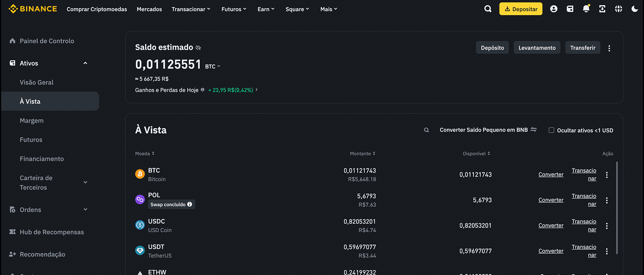Open the three-dot menu for the USDC row
The height and width of the screenshot is (275, 644).
607,226
